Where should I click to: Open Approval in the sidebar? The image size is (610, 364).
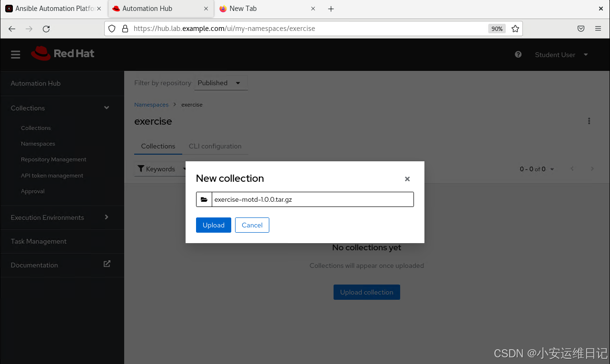point(33,191)
